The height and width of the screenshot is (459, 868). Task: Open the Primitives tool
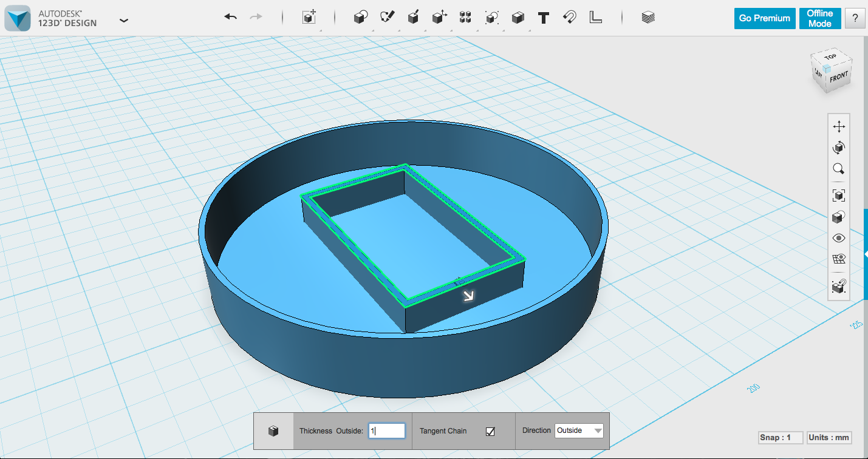(360, 17)
